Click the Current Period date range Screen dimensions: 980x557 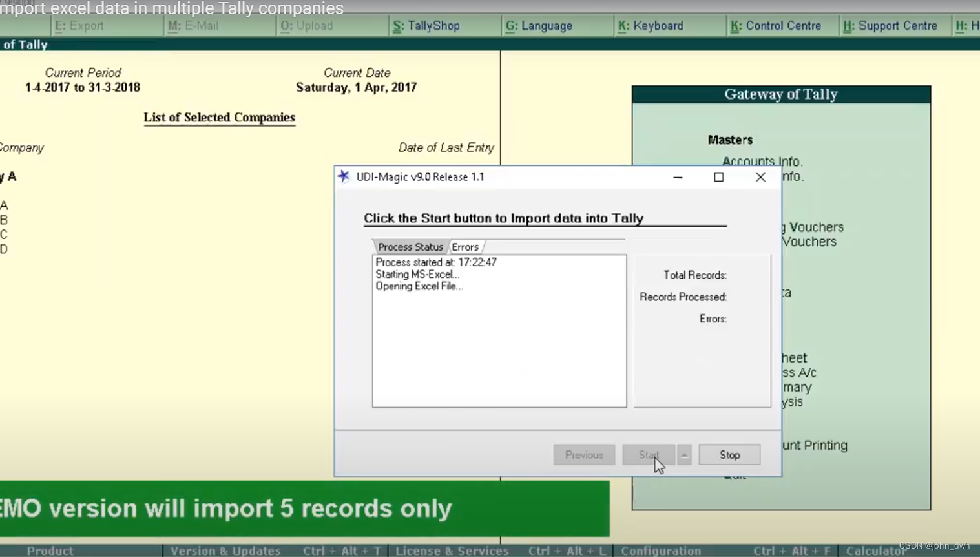point(83,87)
